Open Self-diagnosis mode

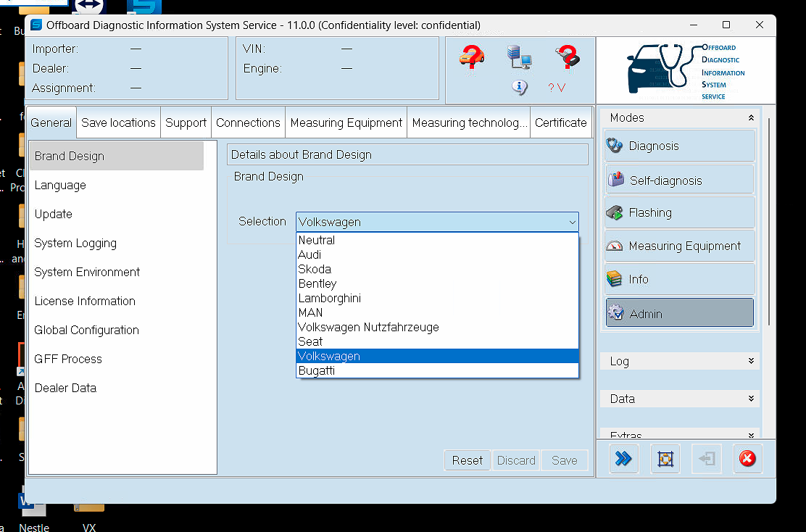coord(678,179)
